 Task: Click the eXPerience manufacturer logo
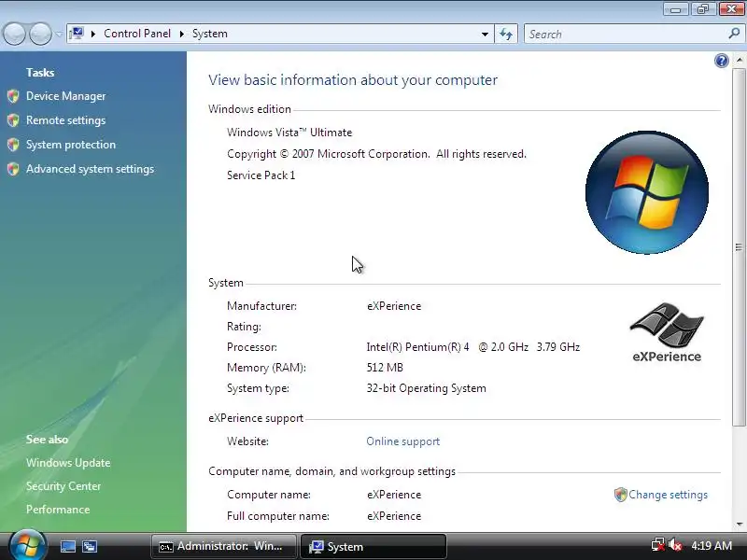click(x=667, y=332)
